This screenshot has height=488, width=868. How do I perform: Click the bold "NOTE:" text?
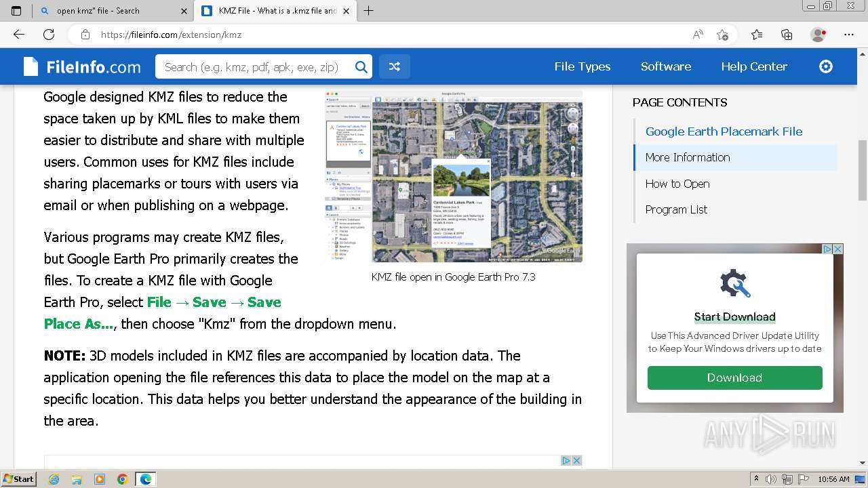[64, 356]
